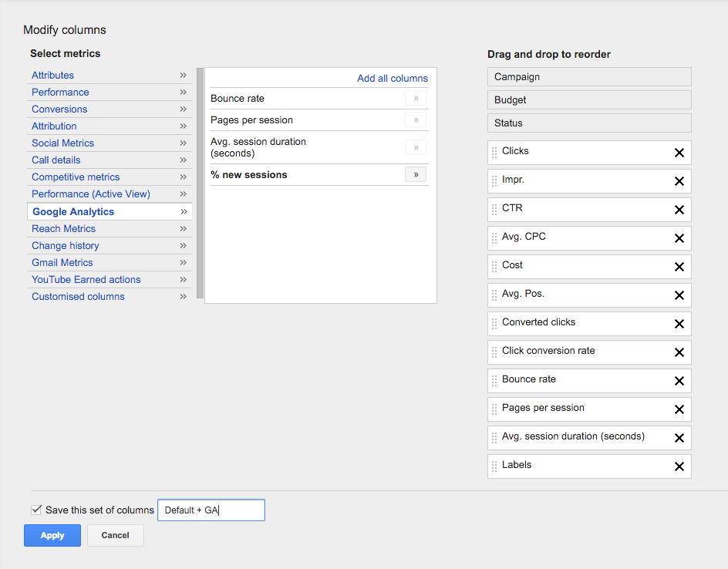Open the YouTube Earned actions category

pyautogui.click(x=86, y=280)
